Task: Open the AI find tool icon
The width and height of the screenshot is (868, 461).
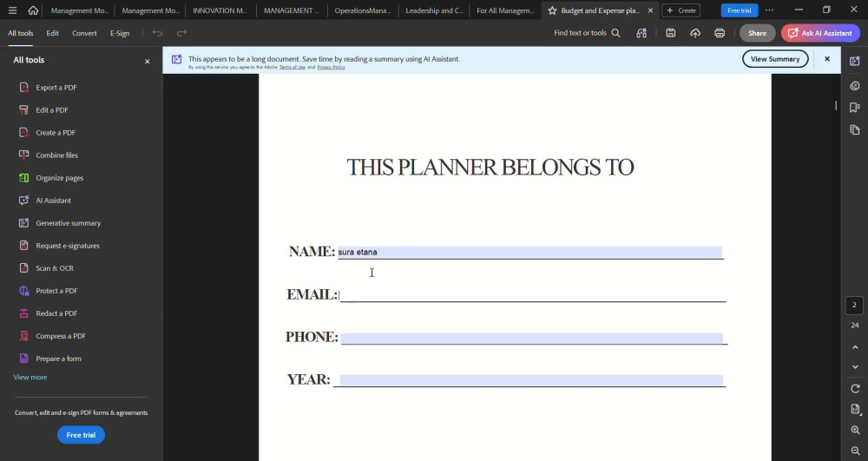Action: [x=641, y=33]
